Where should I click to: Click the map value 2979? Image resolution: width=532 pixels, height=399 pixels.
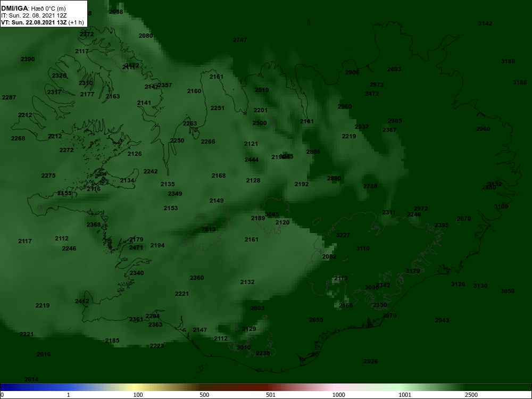389,315
